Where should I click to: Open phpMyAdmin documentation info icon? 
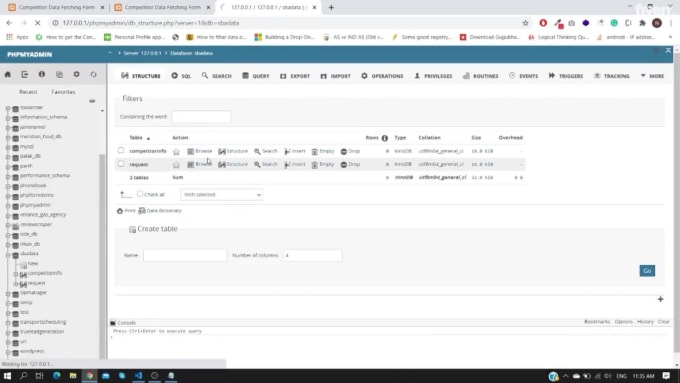tap(42, 75)
